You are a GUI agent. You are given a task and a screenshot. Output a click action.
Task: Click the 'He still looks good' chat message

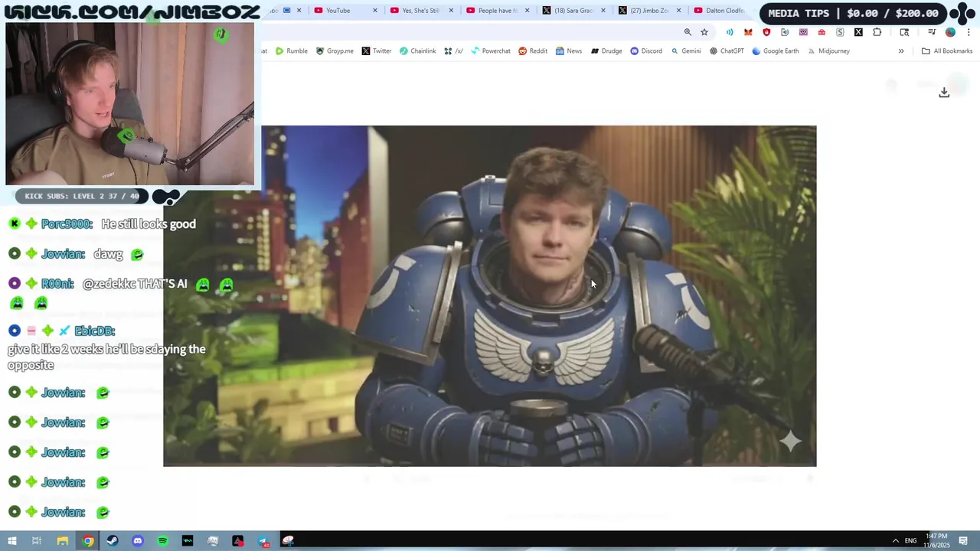pyautogui.click(x=149, y=224)
